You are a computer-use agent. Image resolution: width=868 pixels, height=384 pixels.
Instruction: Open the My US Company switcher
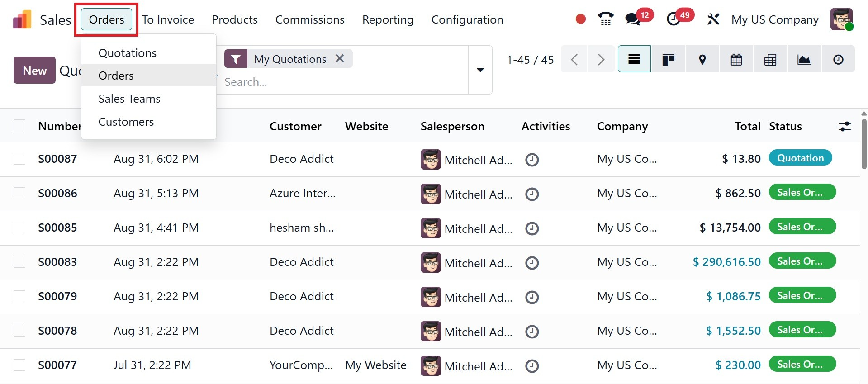[774, 19]
